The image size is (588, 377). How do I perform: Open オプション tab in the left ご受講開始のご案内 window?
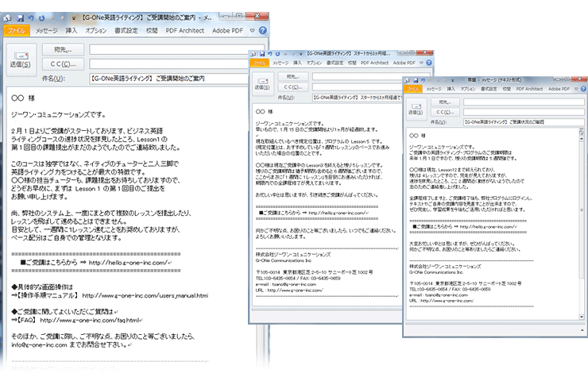tap(96, 31)
